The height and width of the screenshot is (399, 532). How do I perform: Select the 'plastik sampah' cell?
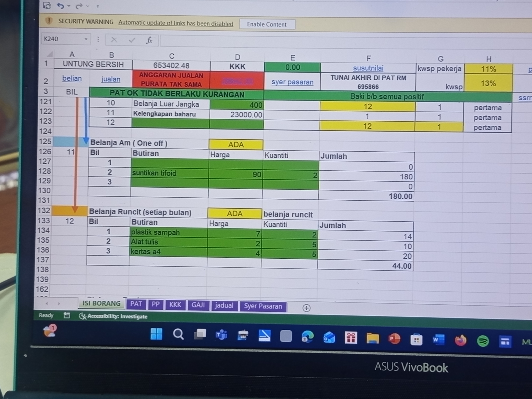pos(169,232)
